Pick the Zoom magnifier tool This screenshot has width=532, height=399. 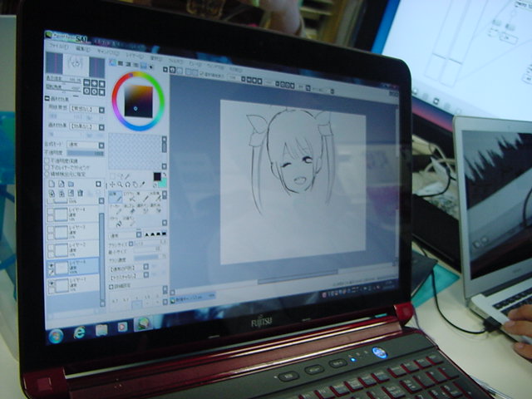point(120,185)
